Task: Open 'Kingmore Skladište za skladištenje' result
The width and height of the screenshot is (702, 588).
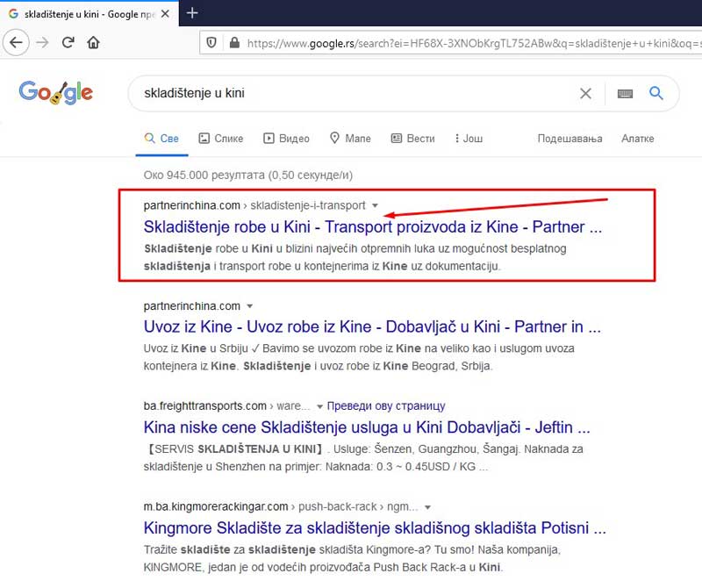Action: (375, 528)
